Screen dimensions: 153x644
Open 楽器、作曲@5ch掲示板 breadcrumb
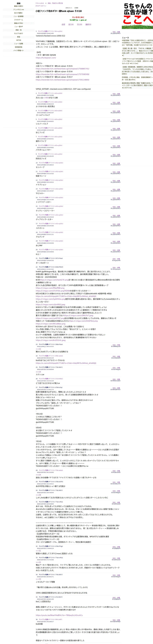[x=55, y=3]
